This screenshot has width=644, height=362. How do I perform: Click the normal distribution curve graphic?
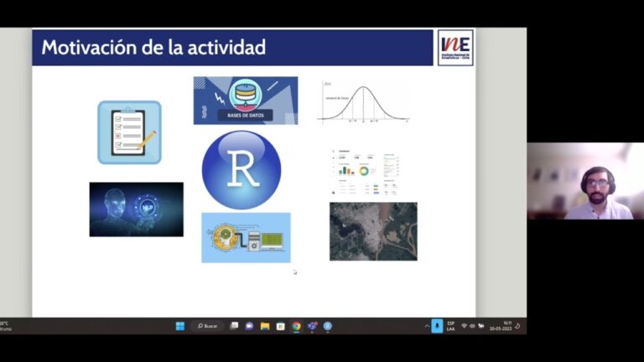(363, 101)
